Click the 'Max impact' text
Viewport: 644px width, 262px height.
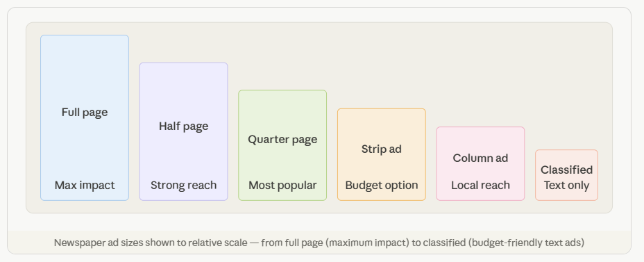[85, 185]
